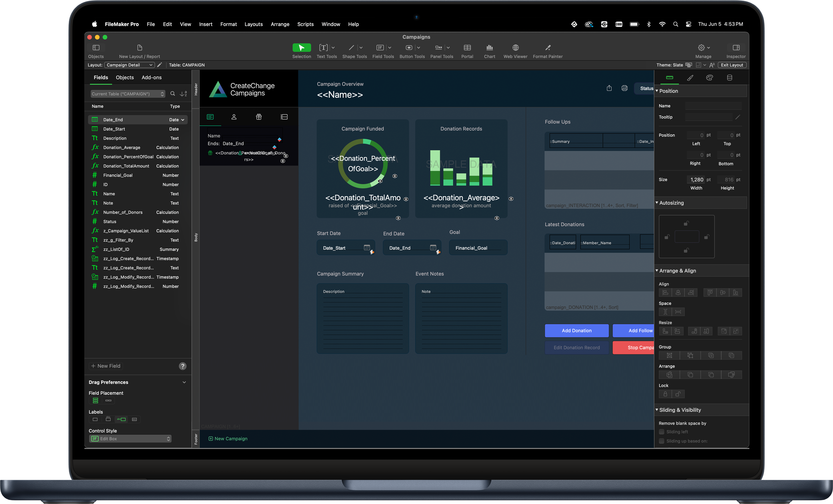Switch to the Add-ons tab
The width and height of the screenshot is (833, 504).
[151, 77]
